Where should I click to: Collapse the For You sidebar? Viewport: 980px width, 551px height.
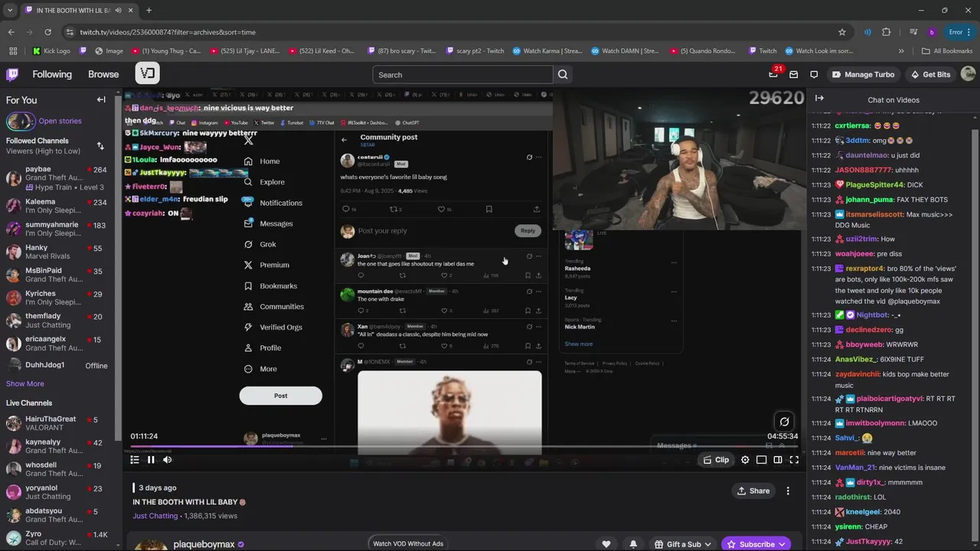coord(101,99)
